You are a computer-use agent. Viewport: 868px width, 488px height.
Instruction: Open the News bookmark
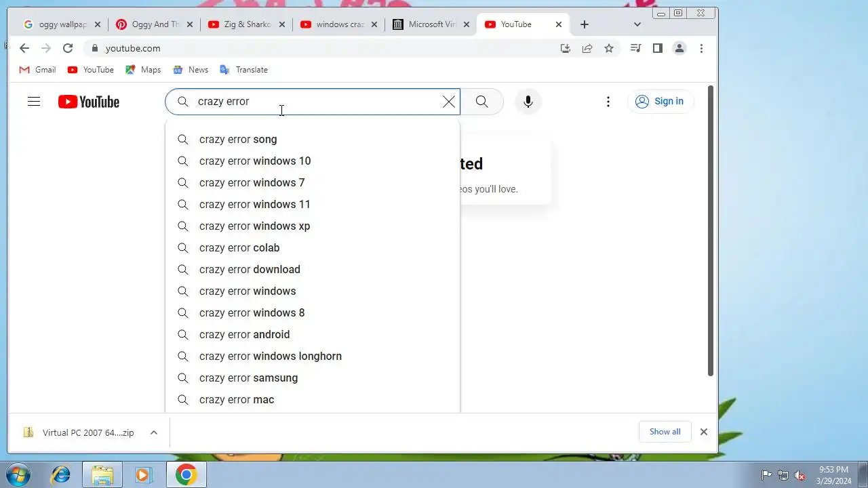point(191,70)
